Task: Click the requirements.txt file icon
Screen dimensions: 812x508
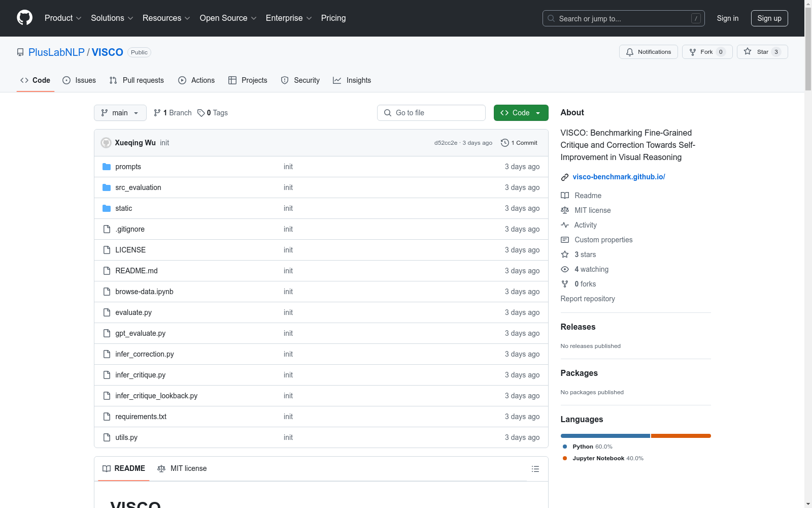Action: (107, 417)
